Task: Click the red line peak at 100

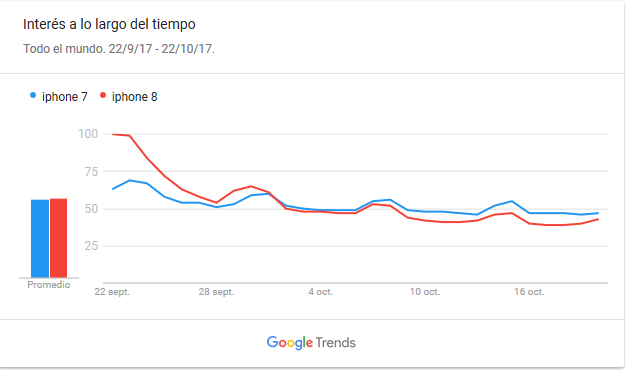Action: point(113,135)
